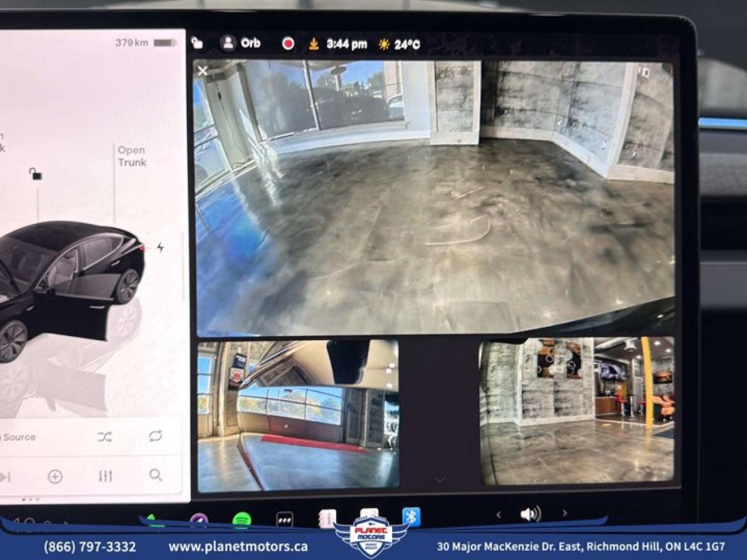Add the track with the plus button

[x=55, y=477]
